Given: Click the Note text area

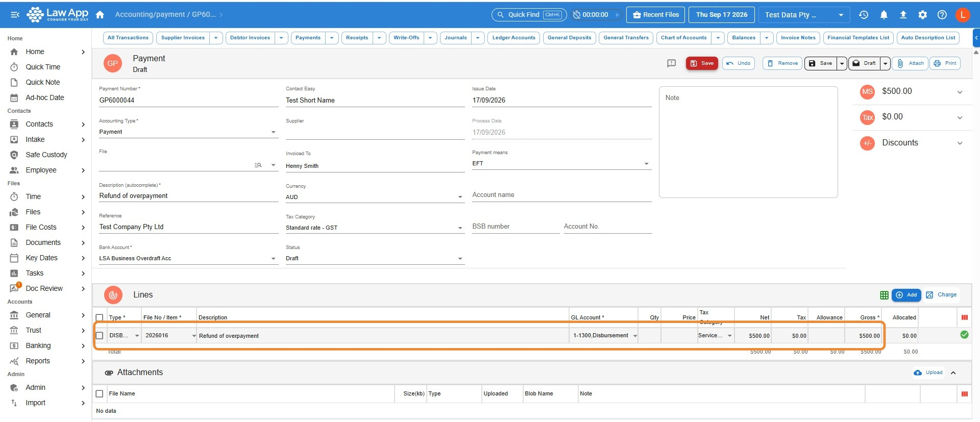Looking at the screenshot, I should (x=748, y=142).
